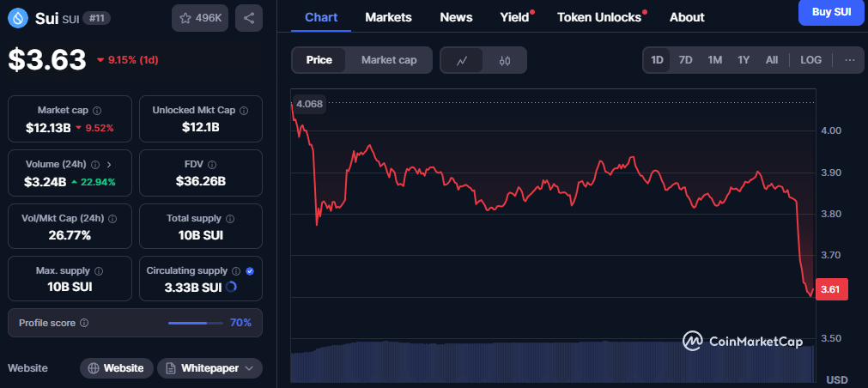868x388 pixels.
Task: Click circulating supply progress ring icon
Action: [x=232, y=287]
